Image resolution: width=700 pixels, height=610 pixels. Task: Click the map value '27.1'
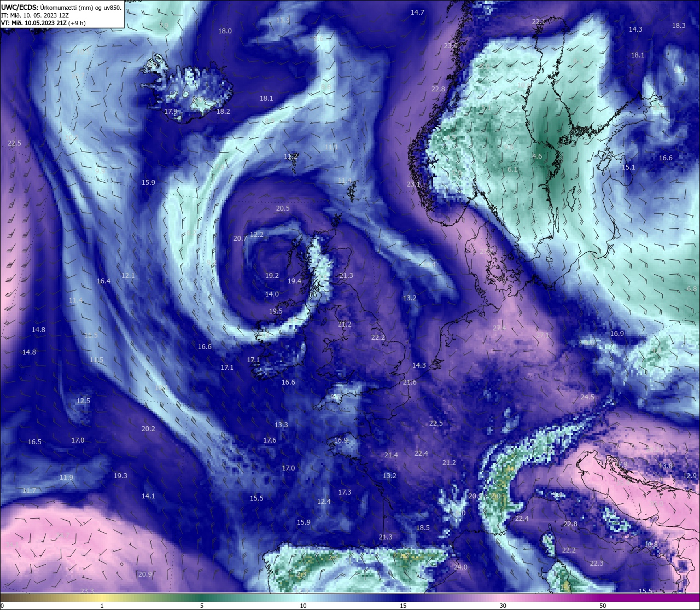pyautogui.click(x=542, y=335)
